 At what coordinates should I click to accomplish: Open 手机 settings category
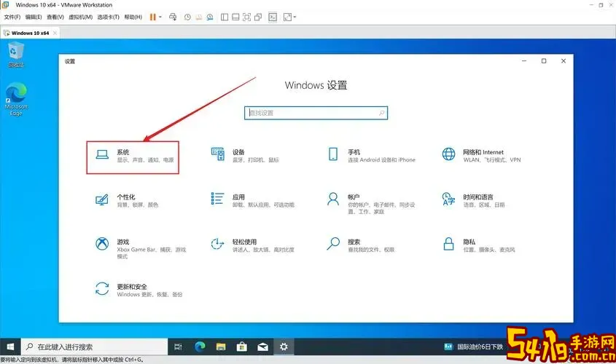(371, 155)
